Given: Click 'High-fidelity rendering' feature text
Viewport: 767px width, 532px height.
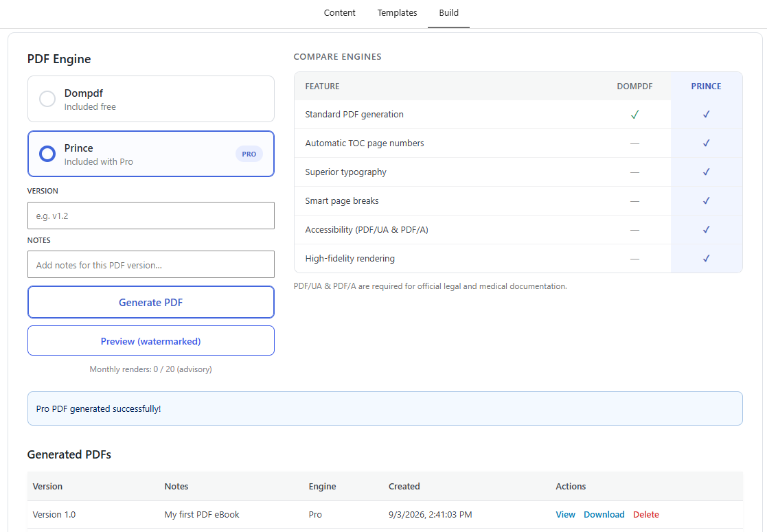Looking at the screenshot, I should 350,259.
